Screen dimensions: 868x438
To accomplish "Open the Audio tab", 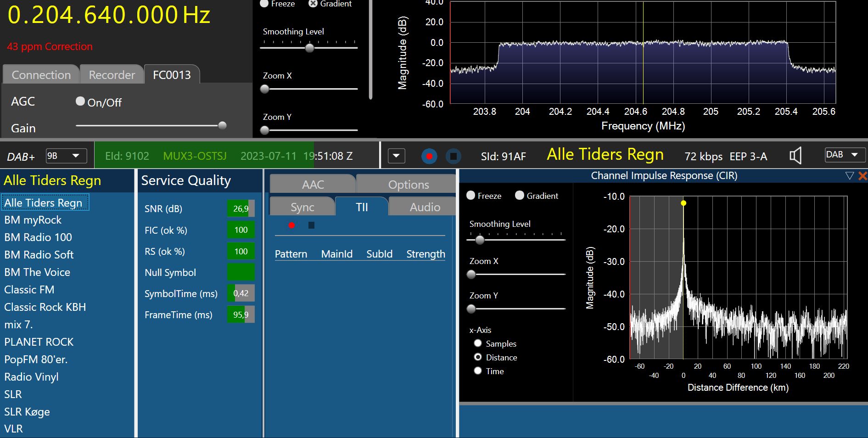I will [x=425, y=207].
